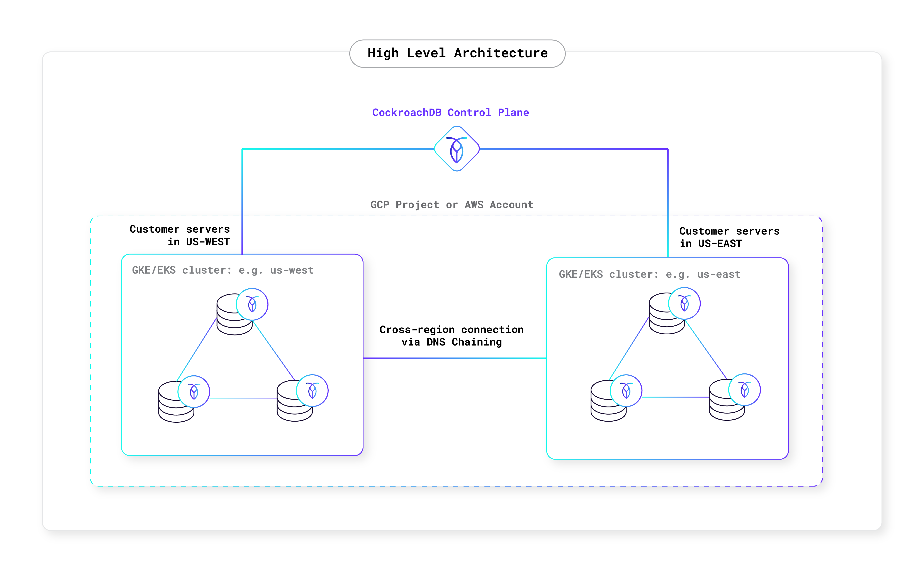The width and height of the screenshot is (924, 572).
Task: Click the CockroachDB Control Plane diamond icon
Action: pyautogui.click(x=457, y=149)
